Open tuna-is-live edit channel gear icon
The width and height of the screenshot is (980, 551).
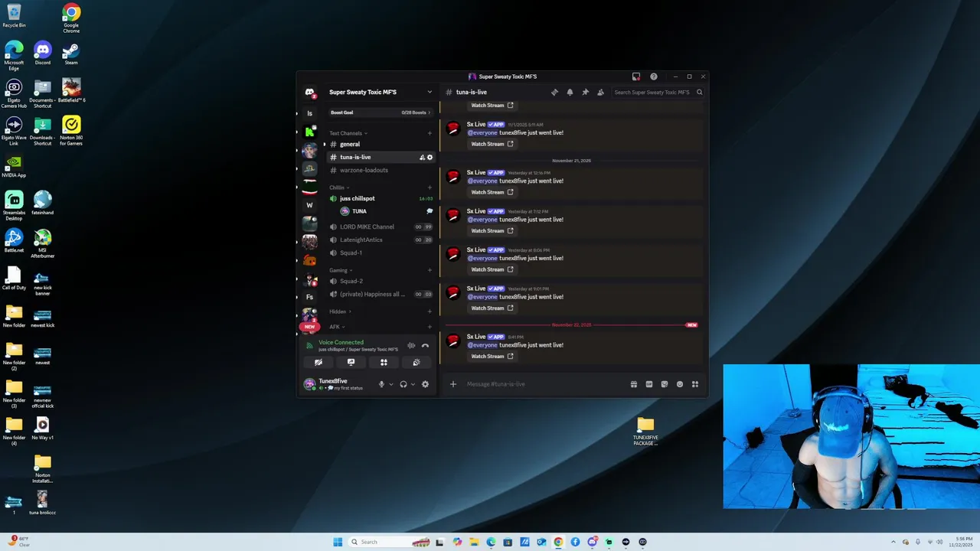pyautogui.click(x=430, y=157)
